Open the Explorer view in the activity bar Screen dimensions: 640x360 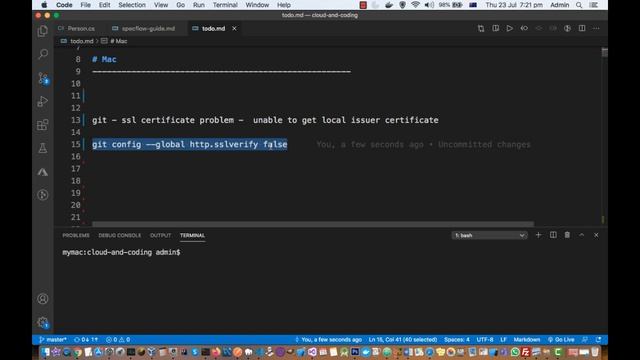pos(43,31)
